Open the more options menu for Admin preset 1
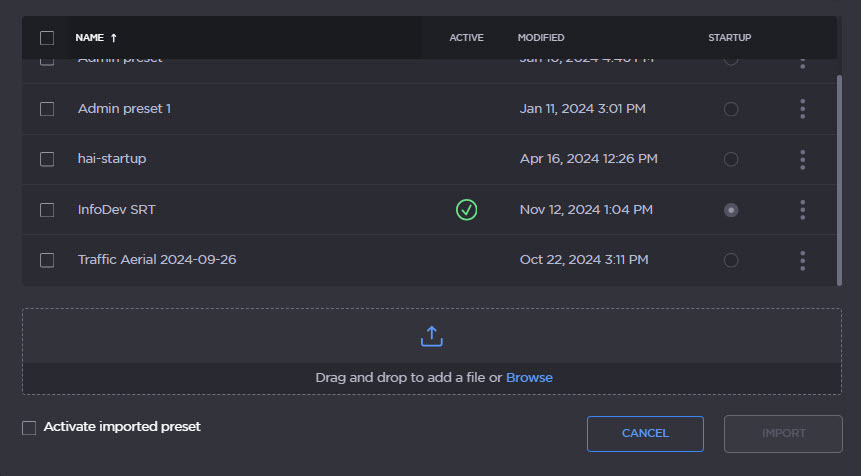The image size is (861, 476). pyautogui.click(x=802, y=109)
